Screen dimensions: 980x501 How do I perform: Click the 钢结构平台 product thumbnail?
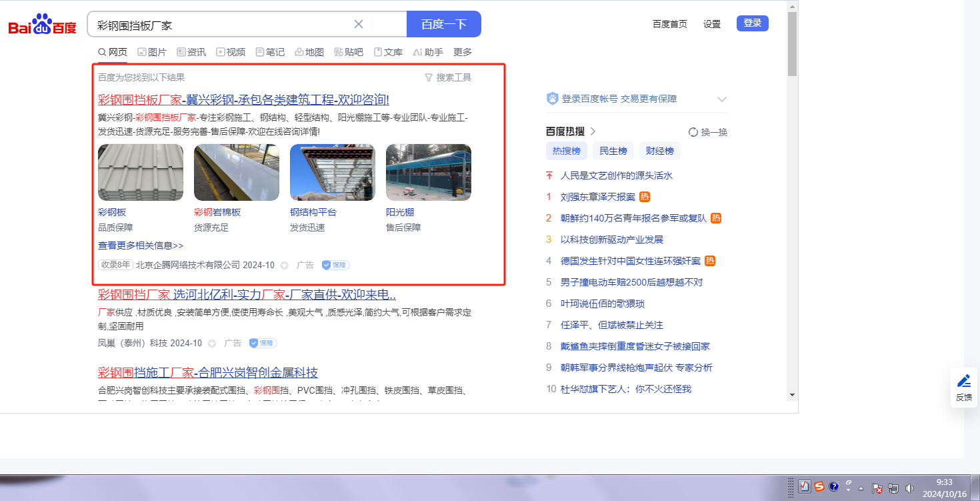(332, 173)
